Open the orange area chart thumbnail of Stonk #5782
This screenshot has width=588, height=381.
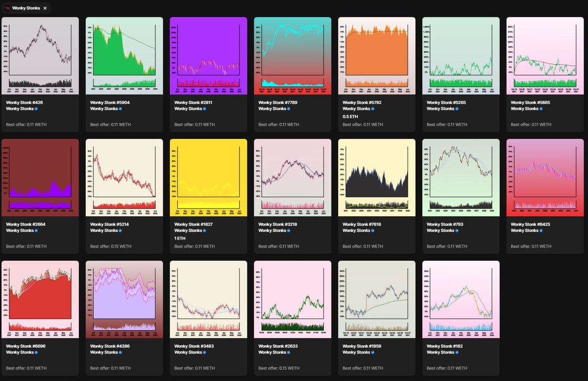click(x=377, y=56)
